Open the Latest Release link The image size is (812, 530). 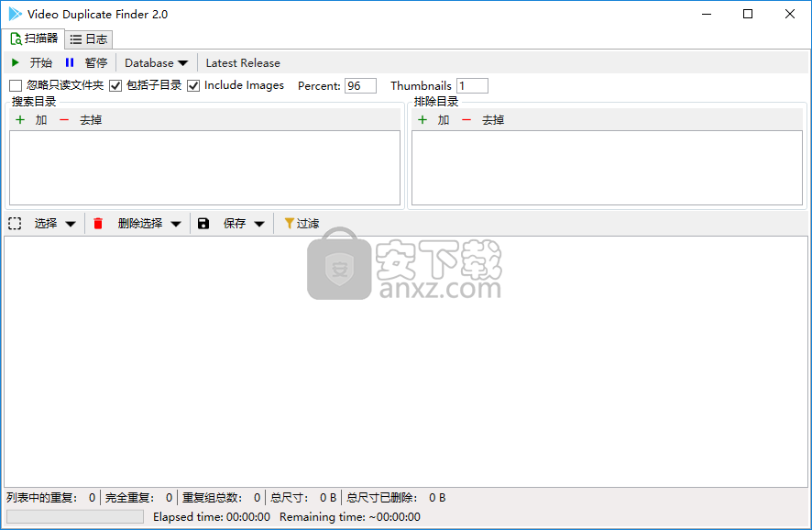[x=243, y=62]
